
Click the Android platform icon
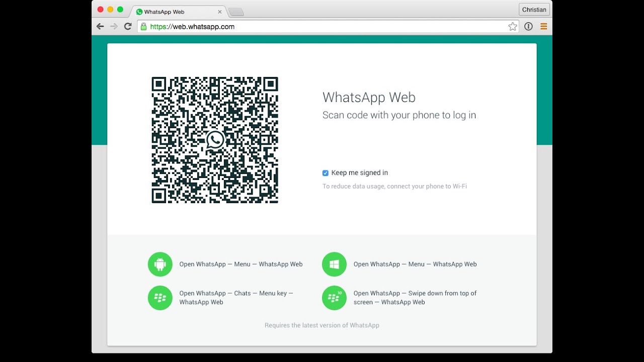[x=160, y=264]
